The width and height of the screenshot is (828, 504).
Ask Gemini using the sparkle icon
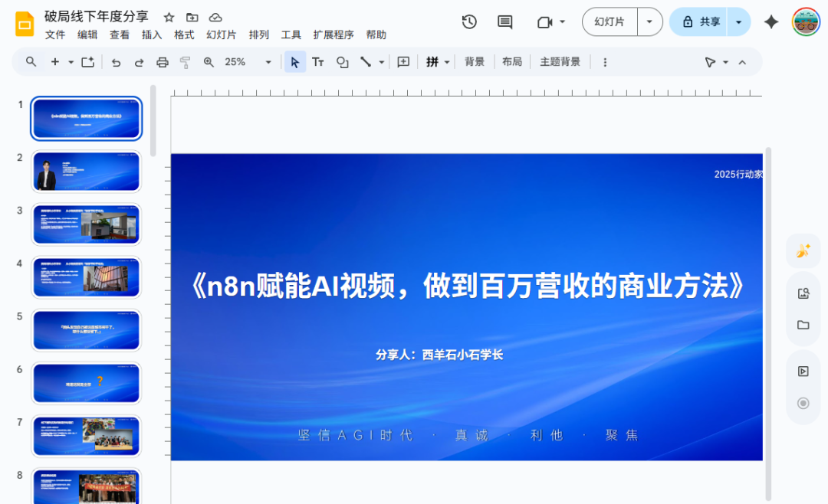coord(770,22)
